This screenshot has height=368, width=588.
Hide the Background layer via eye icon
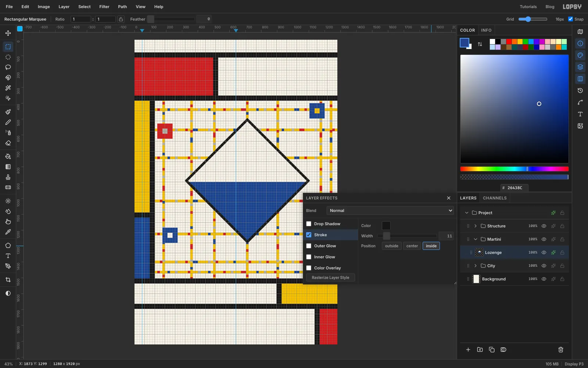(544, 279)
